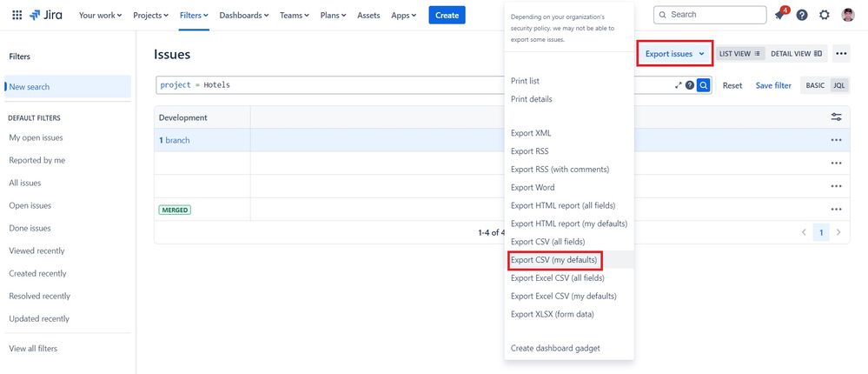The width and height of the screenshot is (868, 374).
Task: Open the Assets link in the navbar
Action: [x=368, y=16]
